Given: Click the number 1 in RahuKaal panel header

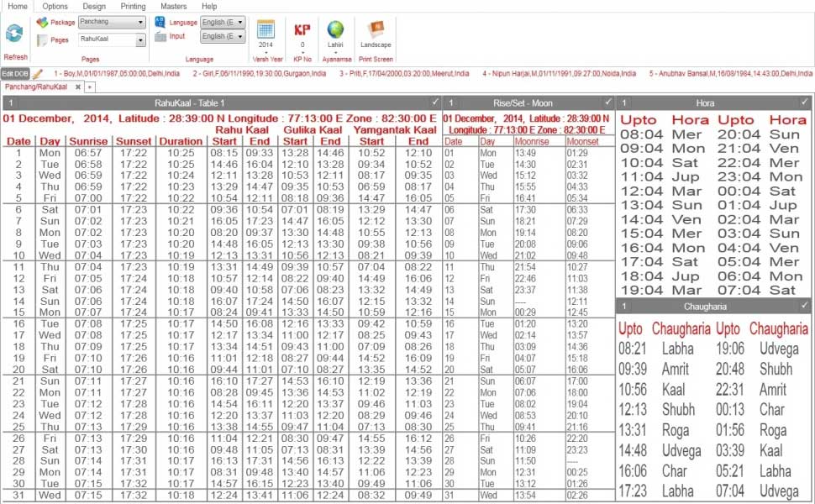Looking at the screenshot, I should pos(10,102).
